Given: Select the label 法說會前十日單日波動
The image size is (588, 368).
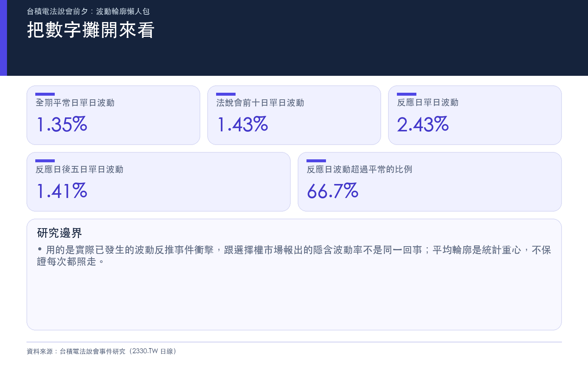Looking at the screenshot, I should tap(260, 103).
